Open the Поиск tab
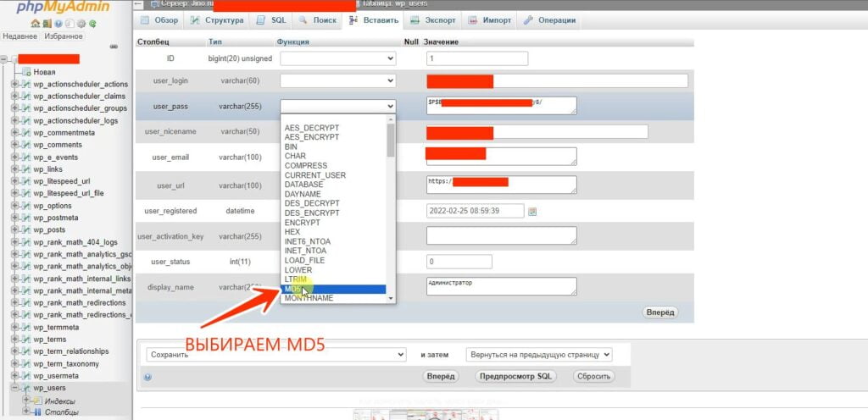The width and height of the screenshot is (868, 420). tap(318, 20)
